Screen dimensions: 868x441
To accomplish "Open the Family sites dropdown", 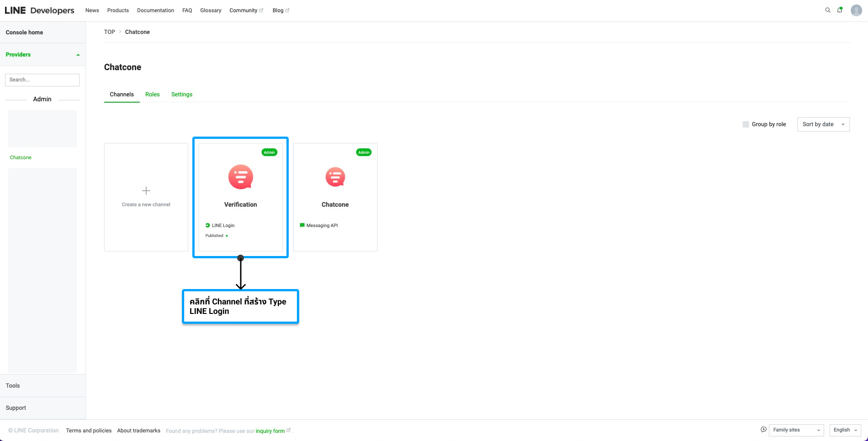I will 796,430.
